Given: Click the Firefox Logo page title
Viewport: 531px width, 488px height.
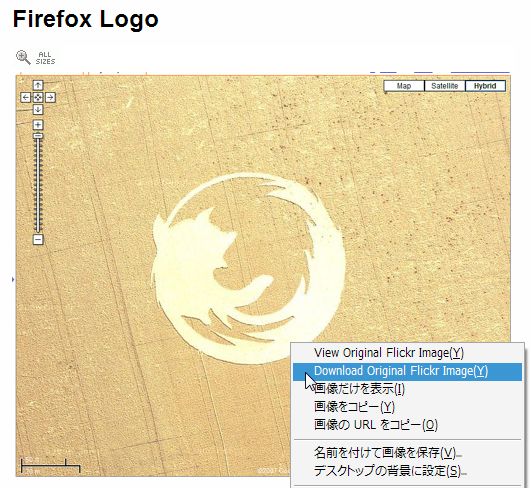Looking at the screenshot, I should 86,19.
